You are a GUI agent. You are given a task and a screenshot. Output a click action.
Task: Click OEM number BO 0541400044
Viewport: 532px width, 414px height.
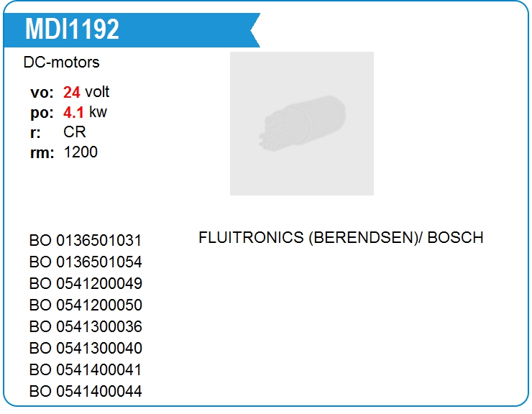click(x=86, y=391)
